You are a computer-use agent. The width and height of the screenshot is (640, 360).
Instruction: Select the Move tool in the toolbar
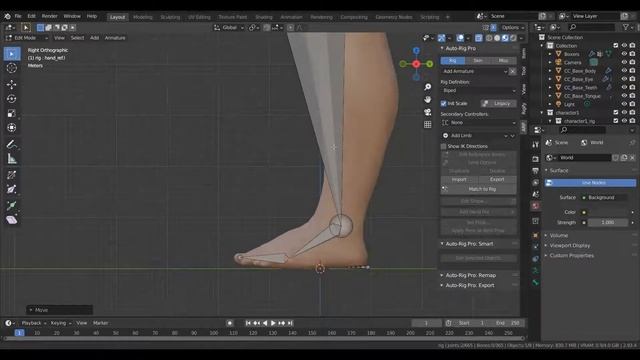[11, 84]
